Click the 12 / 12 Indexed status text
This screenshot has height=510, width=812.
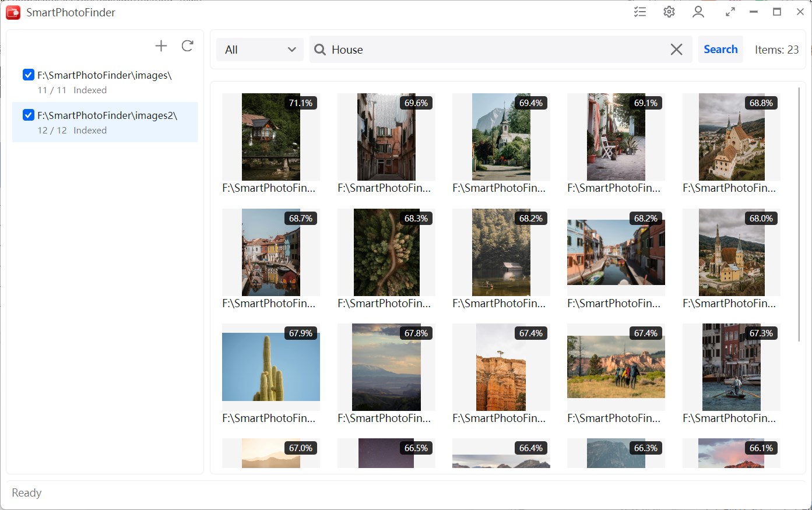[72, 131]
